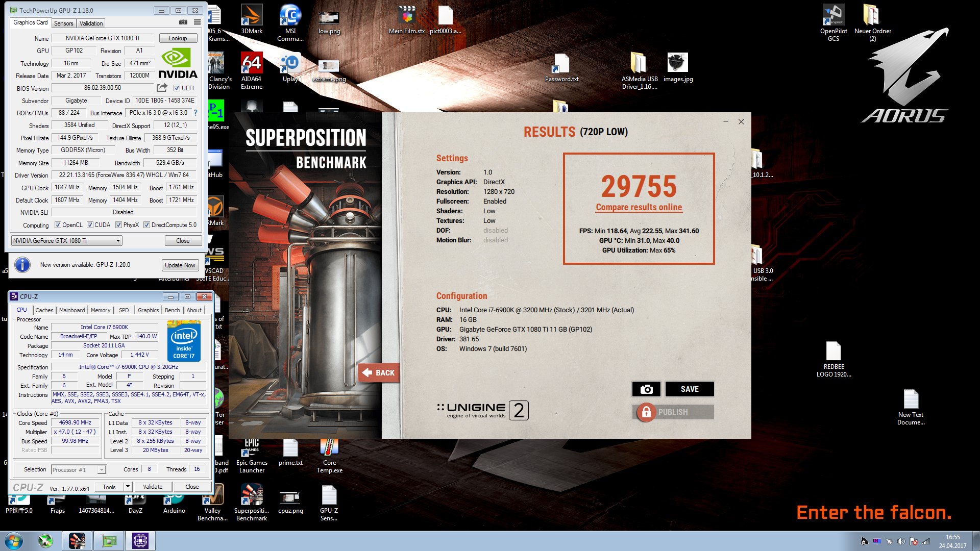Switch to the GPU-Z Sensors tab

point(64,23)
